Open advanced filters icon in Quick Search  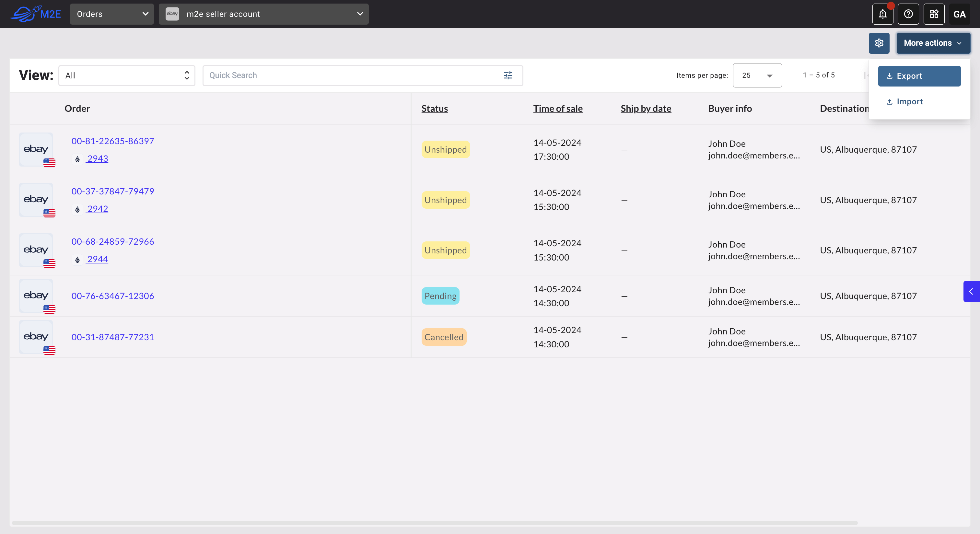[508, 75]
